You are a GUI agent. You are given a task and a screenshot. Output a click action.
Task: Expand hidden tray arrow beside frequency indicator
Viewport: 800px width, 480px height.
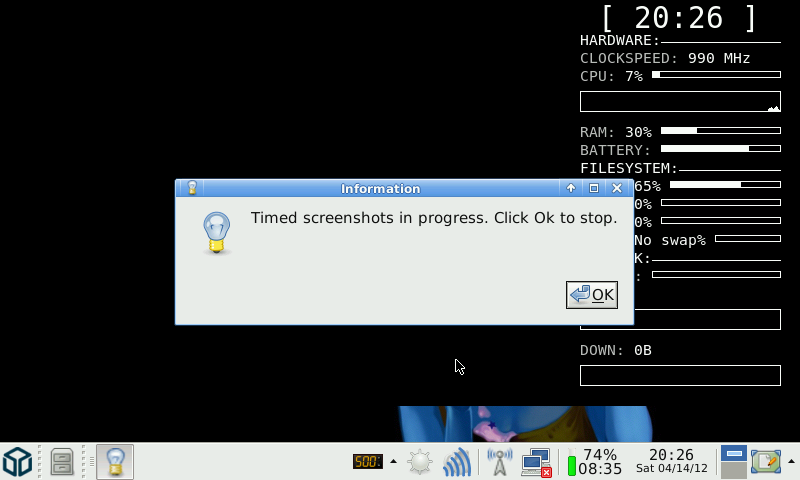pos(393,462)
